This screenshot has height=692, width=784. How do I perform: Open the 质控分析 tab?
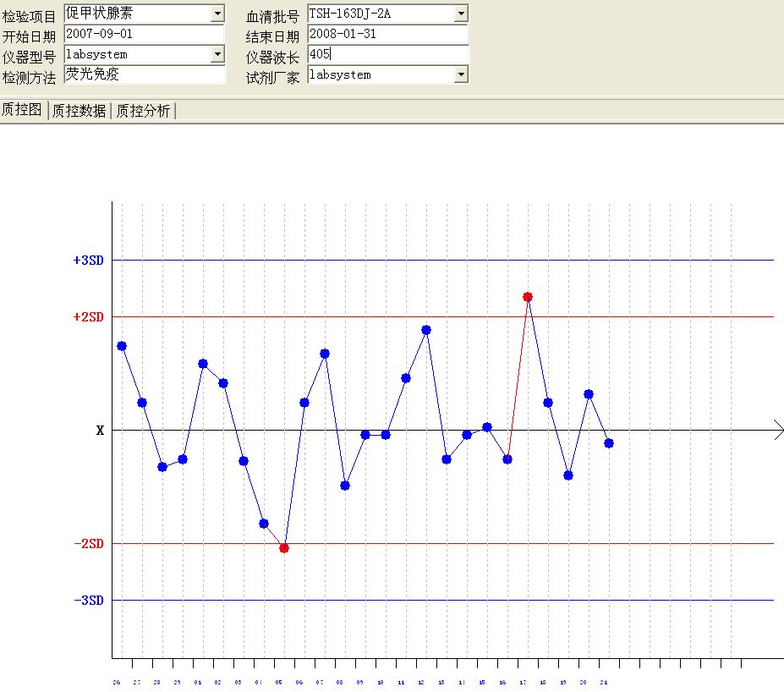pyautogui.click(x=142, y=111)
